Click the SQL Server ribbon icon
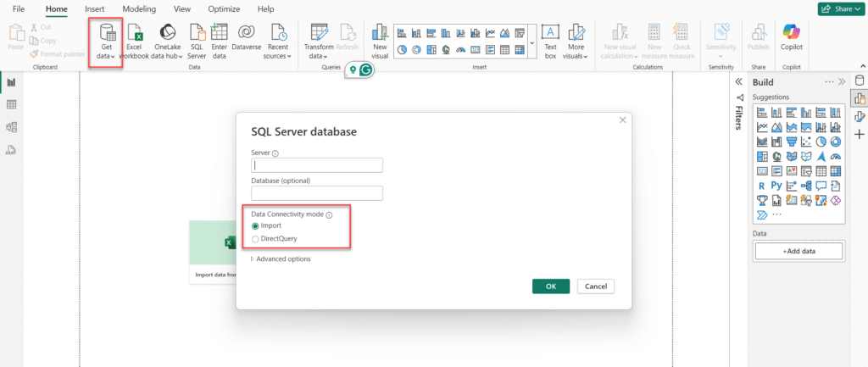The height and width of the screenshot is (367, 868). (x=197, y=41)
